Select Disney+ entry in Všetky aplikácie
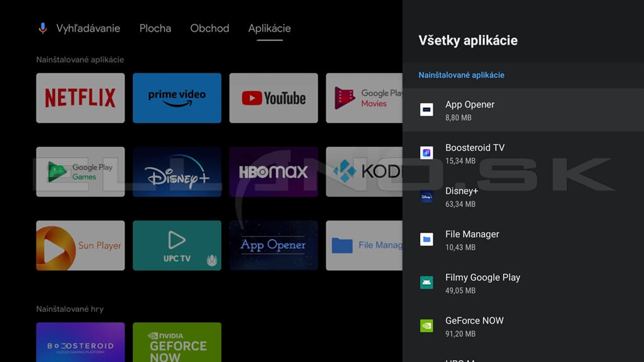644x362 pixels. pyautogui.click(x=523, y=197)
